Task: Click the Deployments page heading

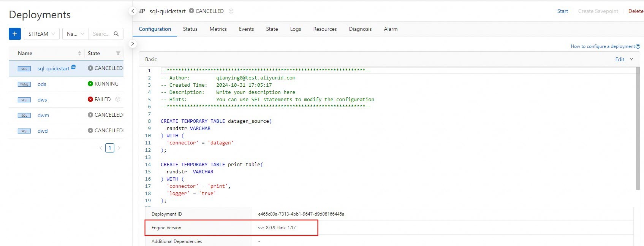Action: pyautogui.click(x=40, y=14)
